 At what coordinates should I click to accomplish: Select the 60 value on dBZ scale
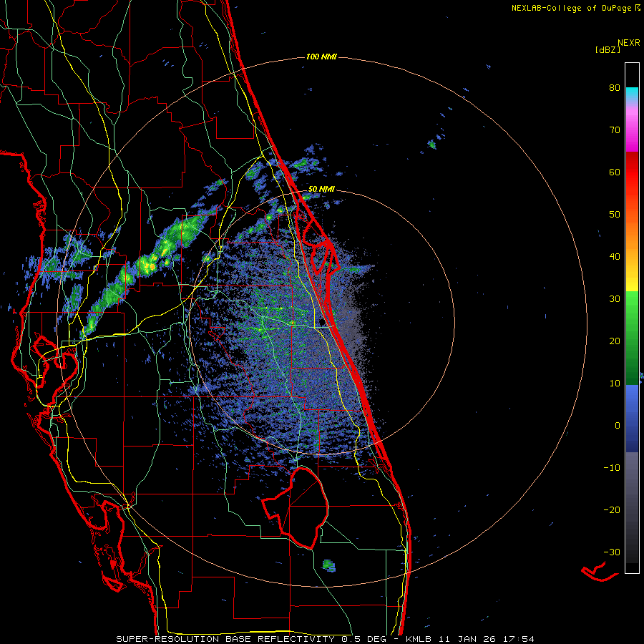click(615, 172)
